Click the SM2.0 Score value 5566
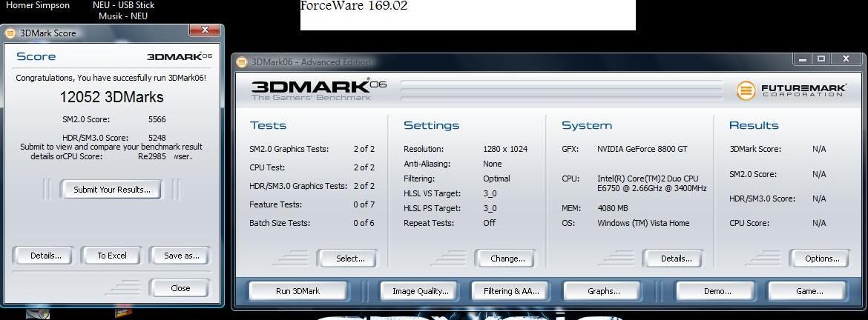The height and width of the screenshot is (320, 868). coord(157,119)
